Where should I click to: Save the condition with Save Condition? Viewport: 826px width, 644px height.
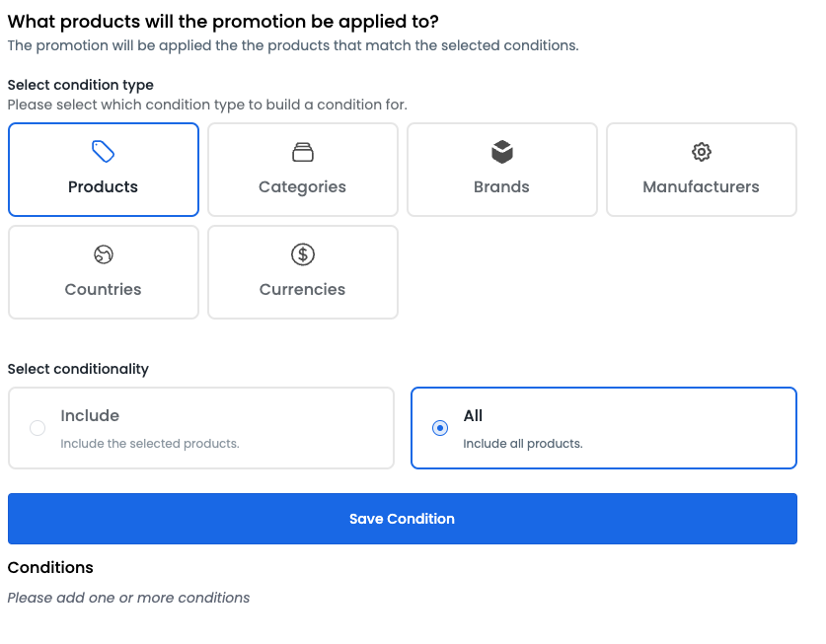point(403,519)
